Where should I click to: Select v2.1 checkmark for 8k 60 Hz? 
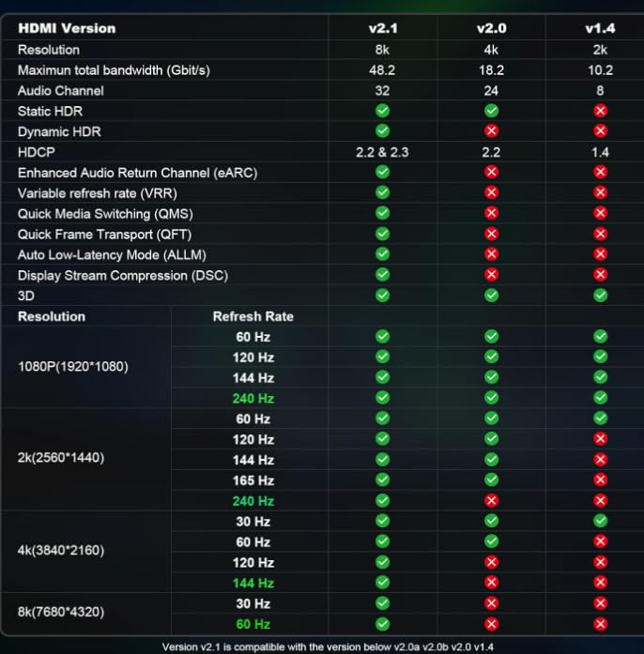pyautogui.click(x=382, y=624)
